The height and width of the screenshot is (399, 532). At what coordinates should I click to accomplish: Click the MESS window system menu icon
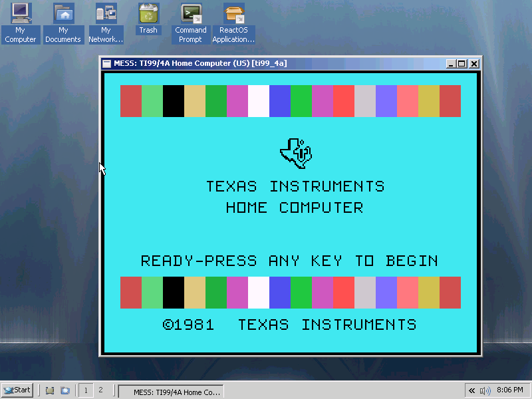tap(106, 64)
